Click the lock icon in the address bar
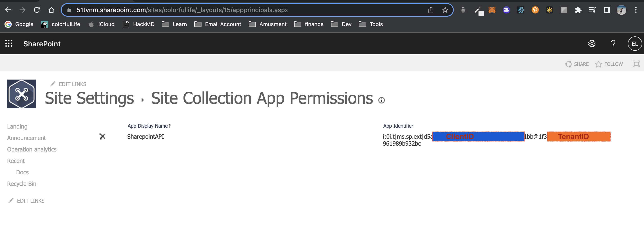Viewport: 644px width, 249px height. pyautogui.click(x=69, y=10)
